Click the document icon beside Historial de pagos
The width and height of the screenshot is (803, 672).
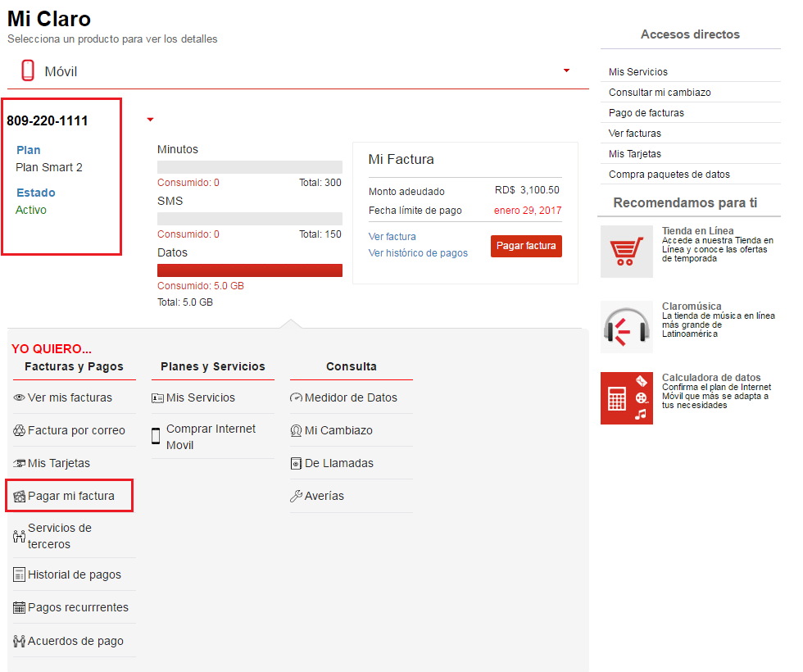pos(19,574)
